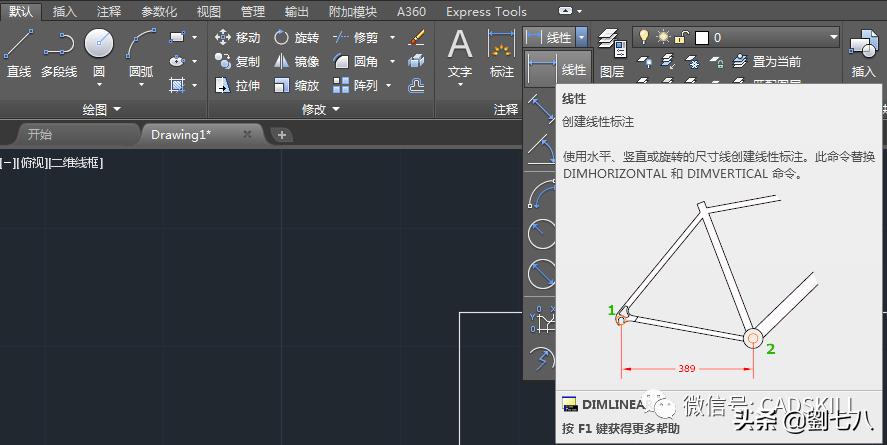Screen dimensions: 887x445
Task: Expand the 圆弧 arc options arrow
Action: point(141,85)
